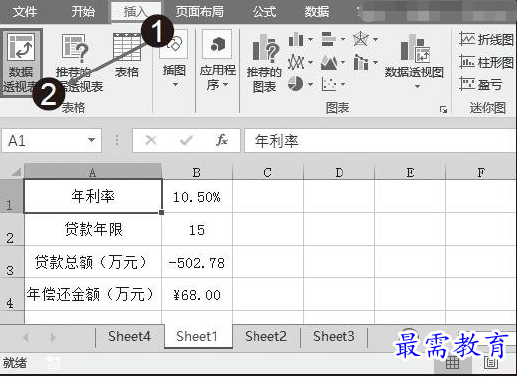Select column C header
Viewport: 517px width, 377px height.
268,172
